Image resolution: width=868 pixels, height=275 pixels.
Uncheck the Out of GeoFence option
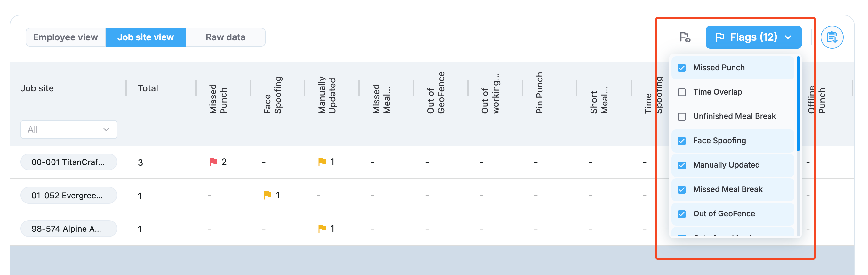pyautogui.click(x=681, y=214)
